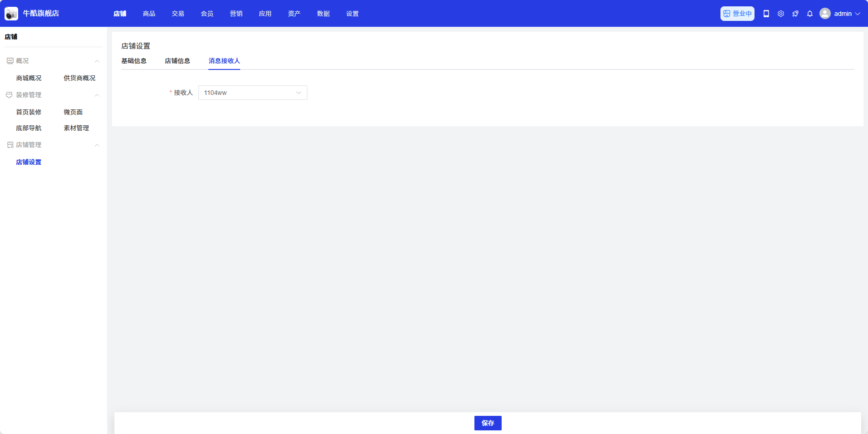Open 素材管理 in sidebar
The image size is (868, 434).
76,128
